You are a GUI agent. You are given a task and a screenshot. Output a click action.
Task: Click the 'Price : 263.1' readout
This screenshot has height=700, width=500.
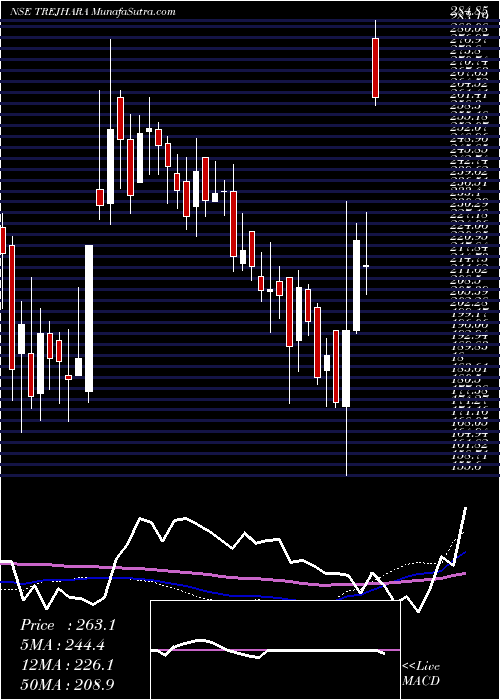point(68,625)
